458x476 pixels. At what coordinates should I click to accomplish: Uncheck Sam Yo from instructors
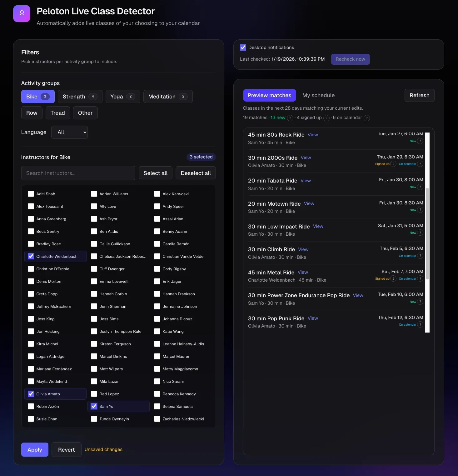click(x=94, y=406)
